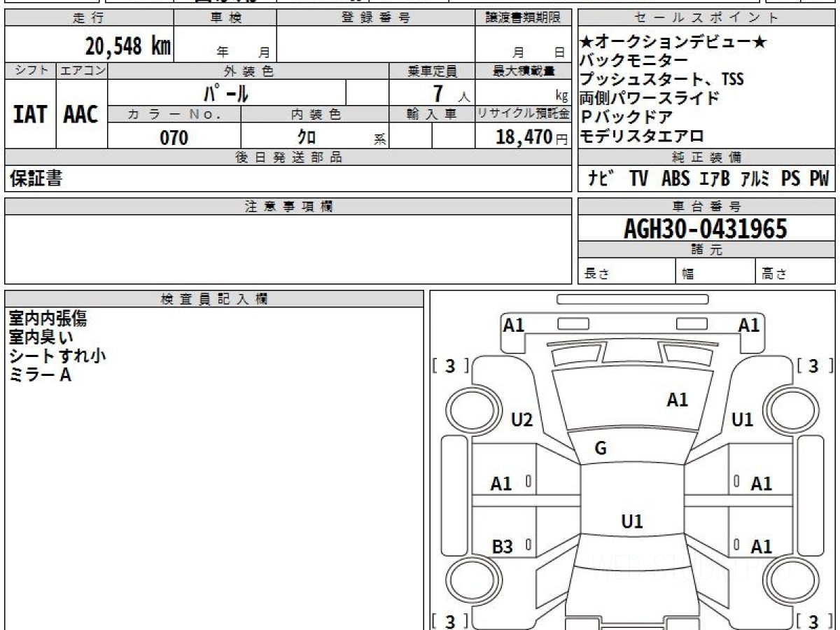
Task: Click the ★オークションデビュー★ sales point line
Action: click(x=673, y=43)
